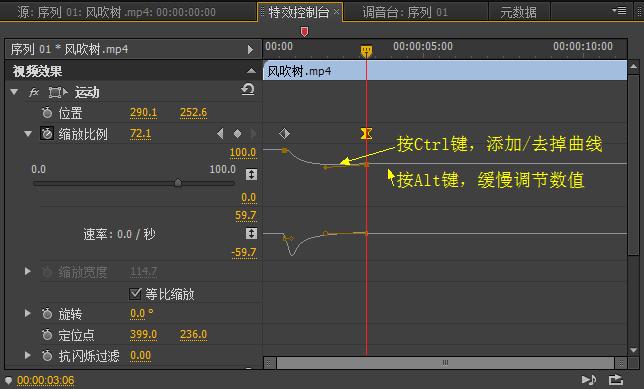The width and height of the screenshot is (644, 389).
Task: Click the show/hide timeline view arrow
Action: [250, 50]
